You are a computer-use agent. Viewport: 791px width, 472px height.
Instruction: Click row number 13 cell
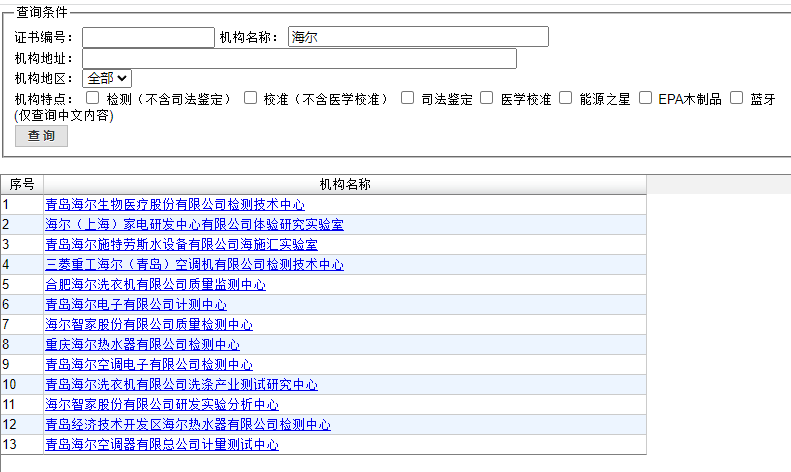(22, 444)
